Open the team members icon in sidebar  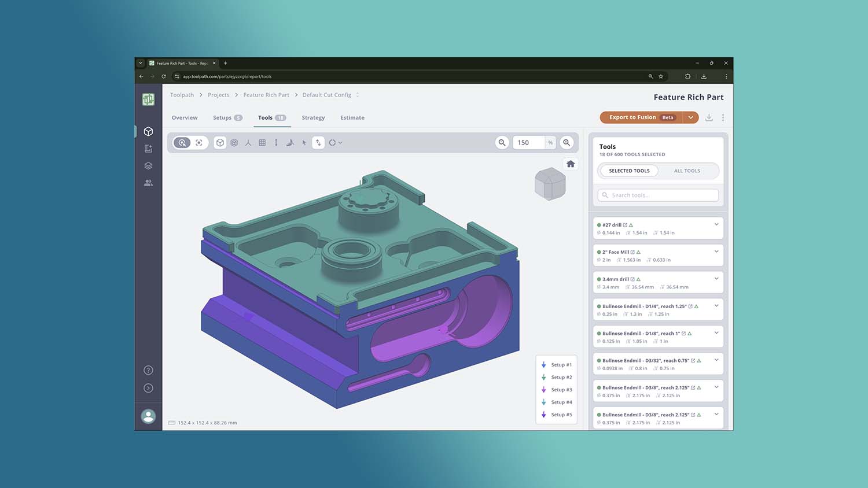pos(148,183)
